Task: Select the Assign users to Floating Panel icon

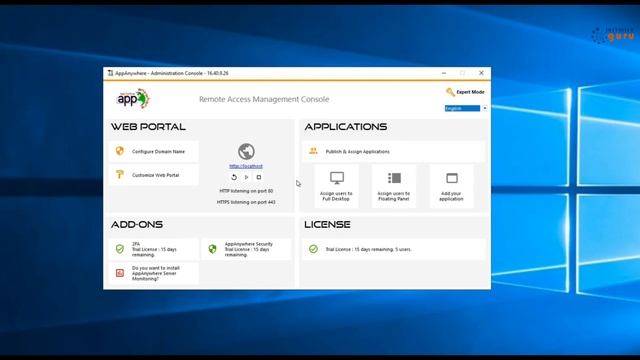Action: (x=394, y=178)
